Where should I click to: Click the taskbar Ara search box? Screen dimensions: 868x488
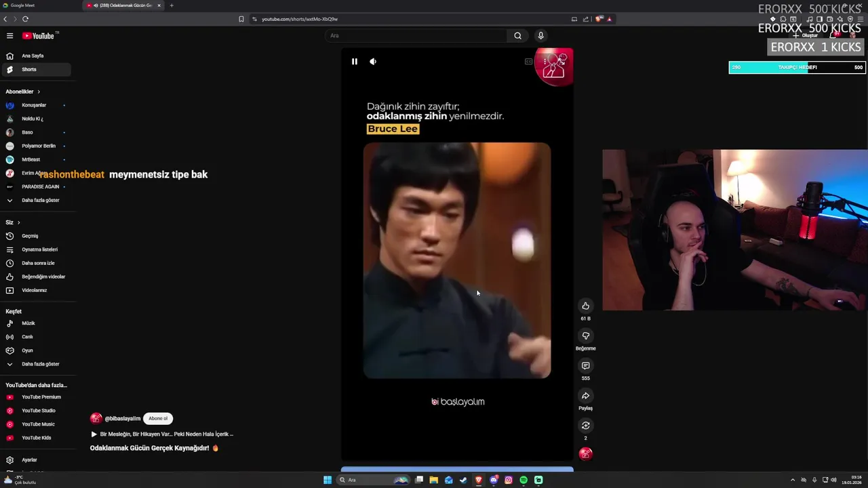click(x=373, y=480)
